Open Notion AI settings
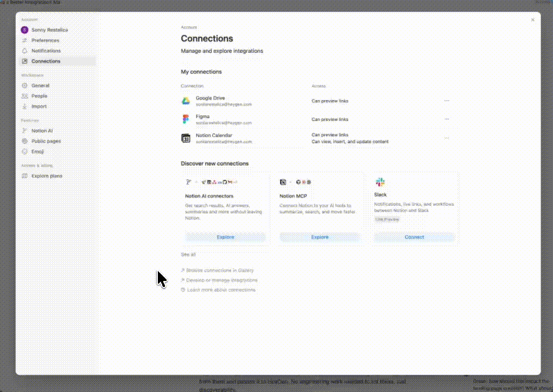The width and height of the screenshot is (553, 392). point(42,131)
